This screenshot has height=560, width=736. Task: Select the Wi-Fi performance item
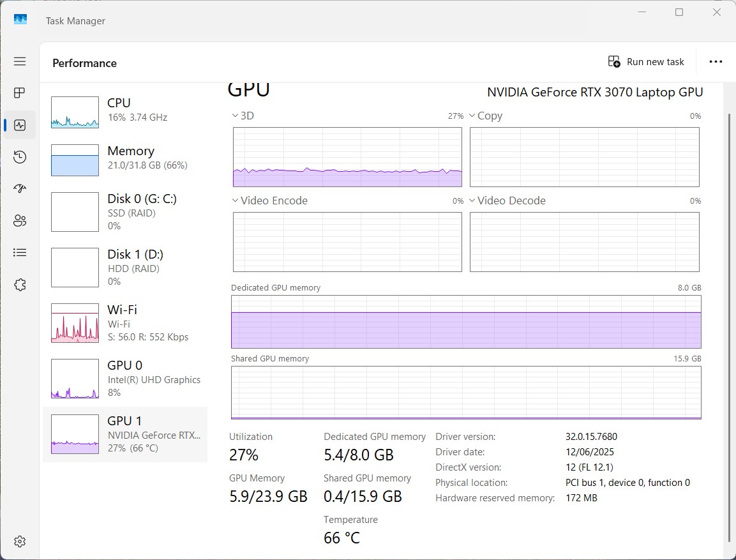(x=125, y=322)
